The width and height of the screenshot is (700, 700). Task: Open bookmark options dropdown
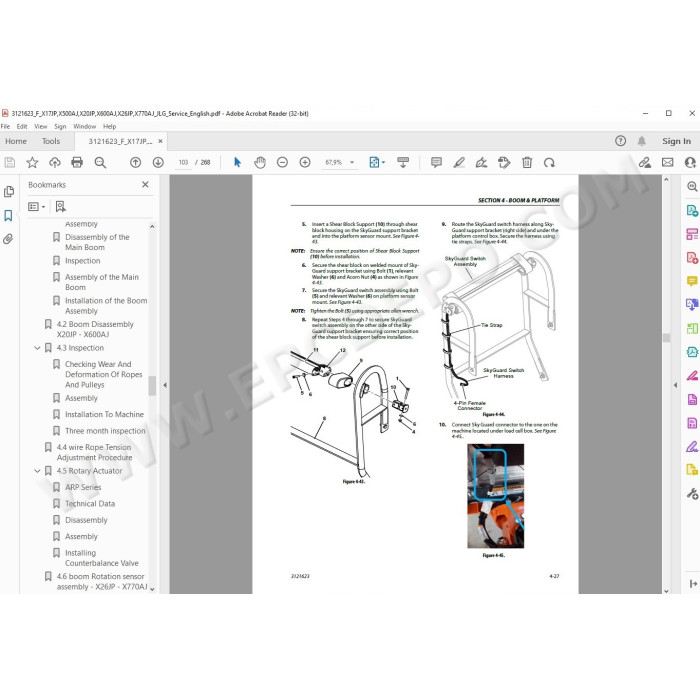(x=37, y=206)
